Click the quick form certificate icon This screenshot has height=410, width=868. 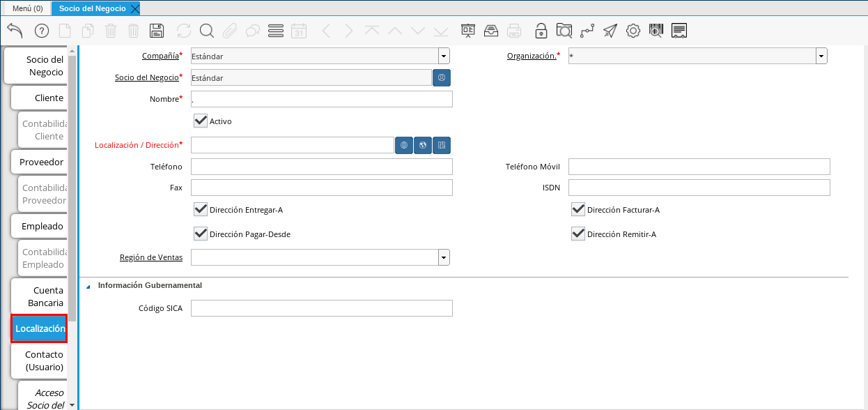tap(680, 31)
